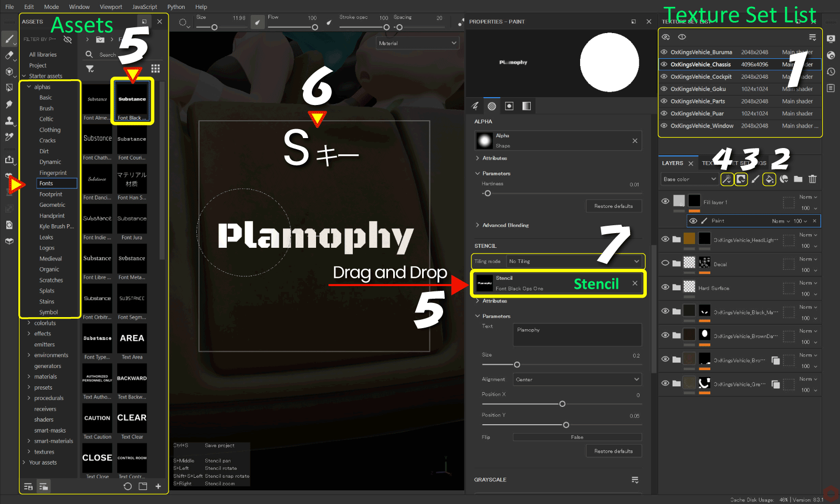840x504 pixels.
Task: Hide the OxKingsVehicle_Buruma texture set
Action: coord(664,52)
